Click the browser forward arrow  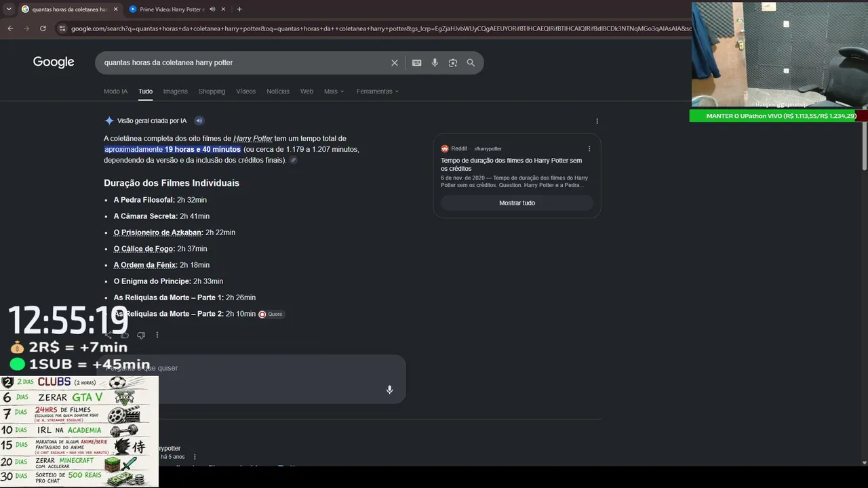coord(26,28)
